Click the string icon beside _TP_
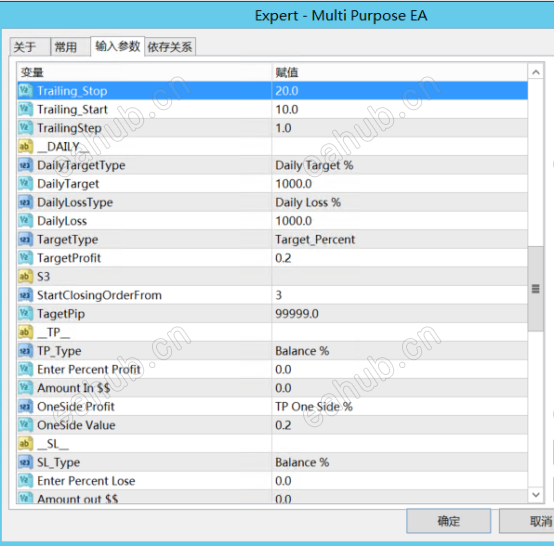The height and width of the screenshot is (547, 554). 25,332
